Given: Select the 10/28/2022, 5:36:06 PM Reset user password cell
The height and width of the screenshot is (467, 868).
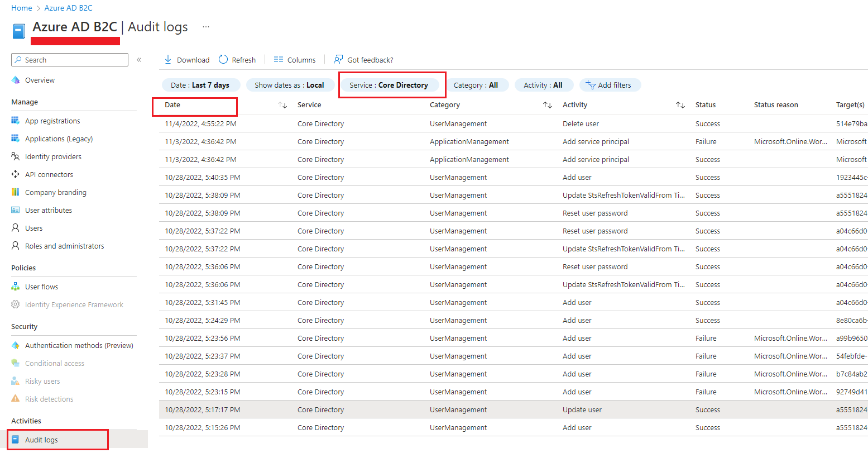Looking at the screenshot, I should [x=595, y=266].
